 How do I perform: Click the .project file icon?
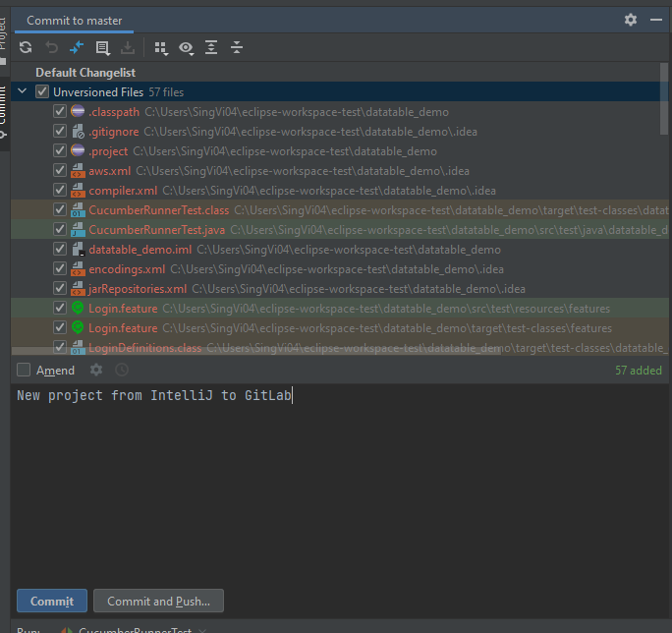tap(78, 150)
